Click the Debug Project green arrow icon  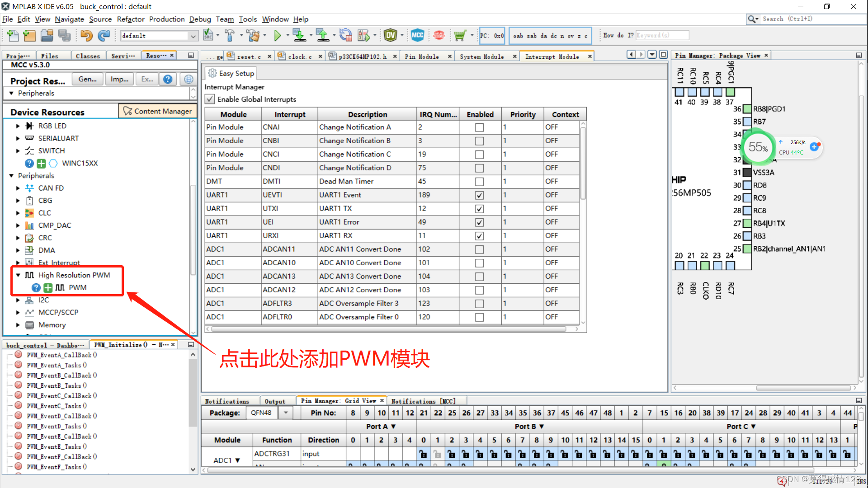278,35
